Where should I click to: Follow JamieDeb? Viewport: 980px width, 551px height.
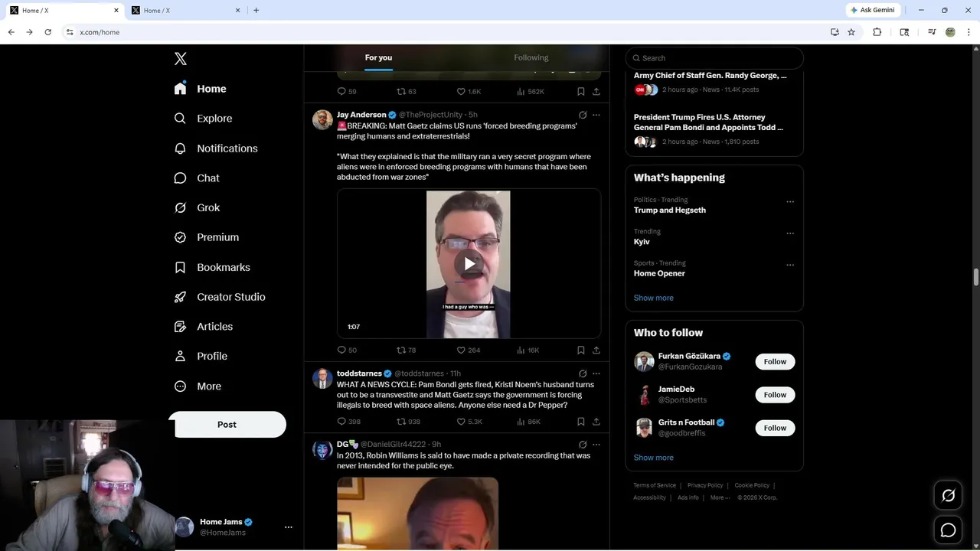[775, 395]
